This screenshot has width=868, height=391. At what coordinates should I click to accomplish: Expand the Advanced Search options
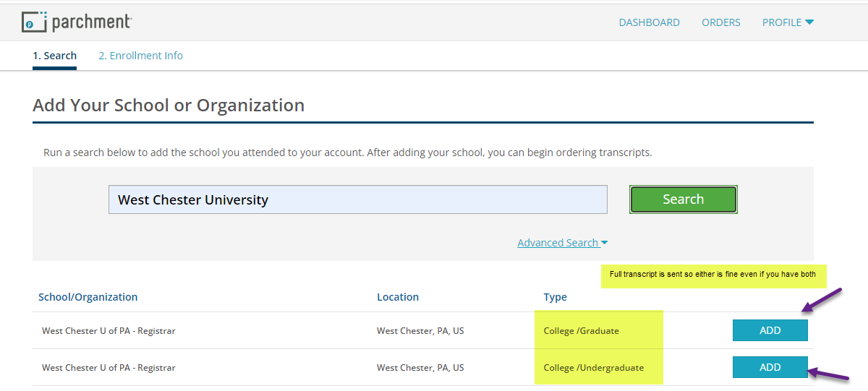pyautogui.click(x=562, y=243)
